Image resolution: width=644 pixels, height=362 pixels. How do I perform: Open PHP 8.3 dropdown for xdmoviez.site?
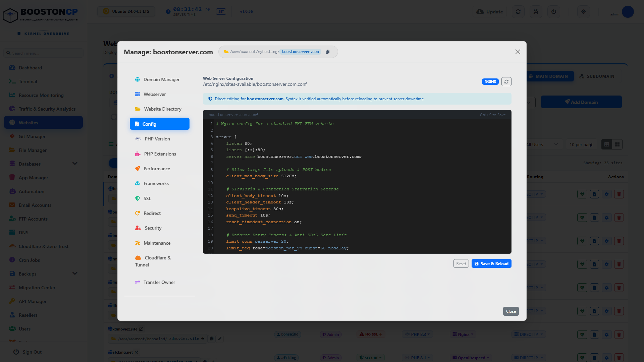pyautogui.click(x=417, y=335)
